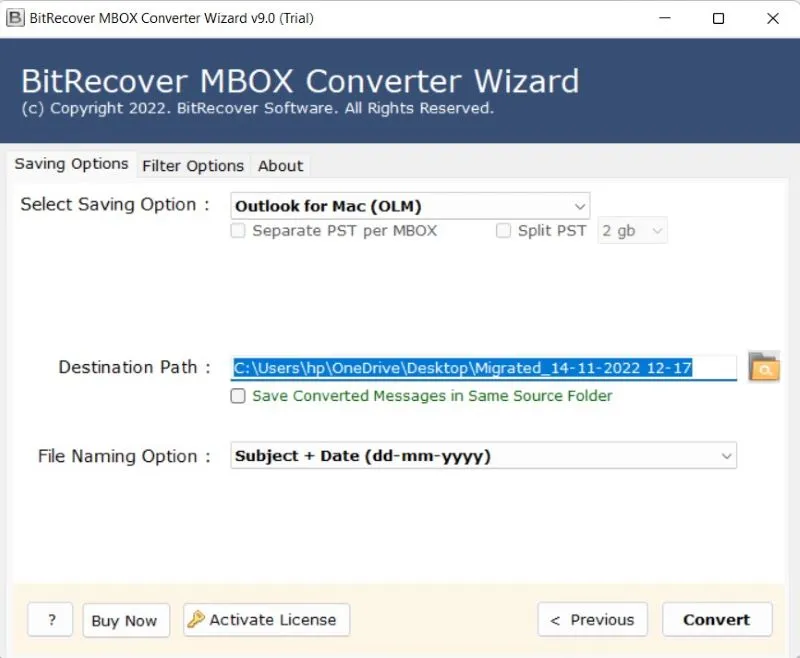Click the copyright 2022 BitRecover Software text
Image resolution: width=800 pixels, height=658 pixels.
pyautogui.click(x=258, y=108)
